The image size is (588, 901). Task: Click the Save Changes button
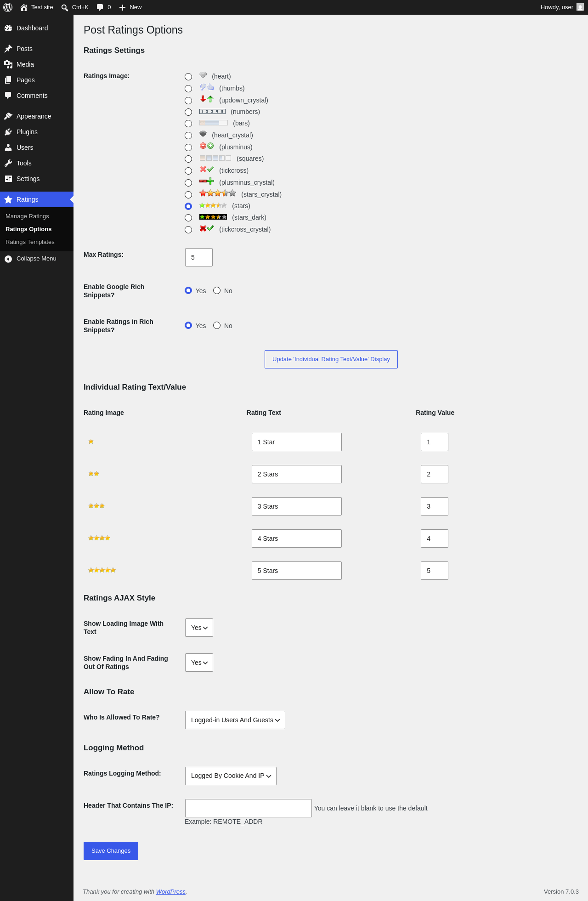tap(111, 851)
